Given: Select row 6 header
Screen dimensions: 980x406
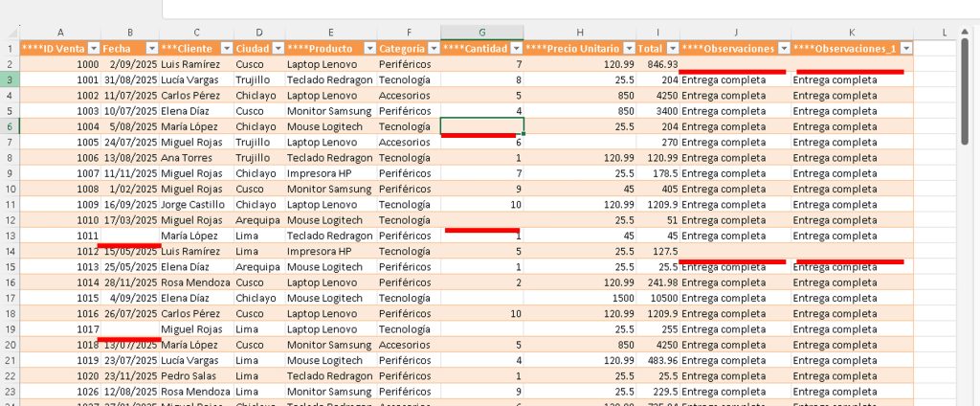Looking at the screenshot, I should (x=10, y=126).
